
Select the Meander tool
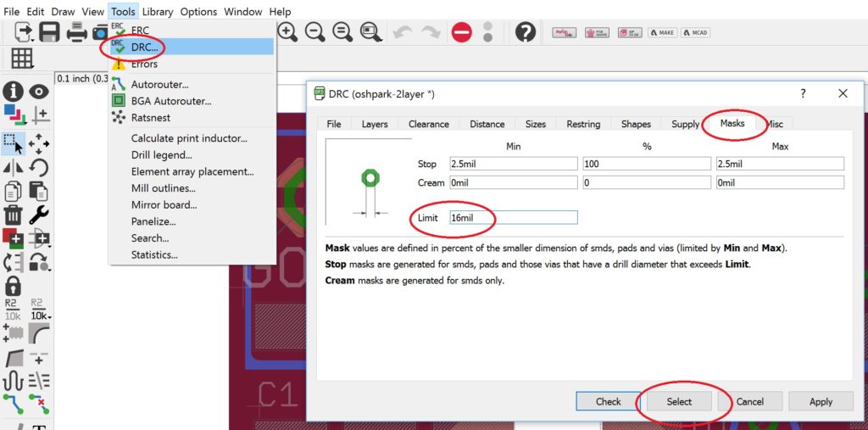click(14, 381)
